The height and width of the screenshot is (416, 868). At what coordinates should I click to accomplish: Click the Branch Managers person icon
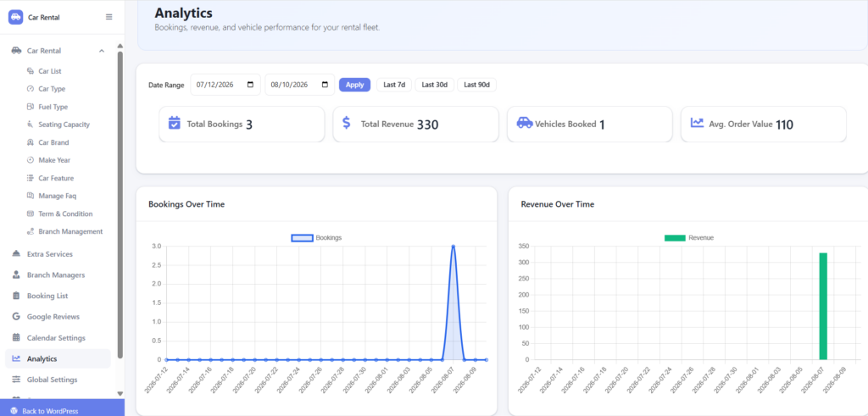tap(16, 275)
